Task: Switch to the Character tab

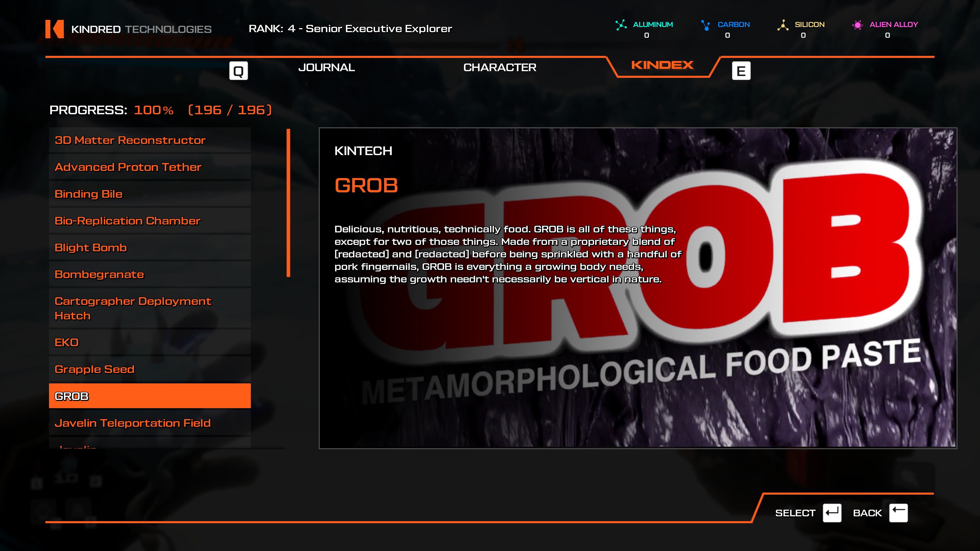Action: tap(499, 68)
